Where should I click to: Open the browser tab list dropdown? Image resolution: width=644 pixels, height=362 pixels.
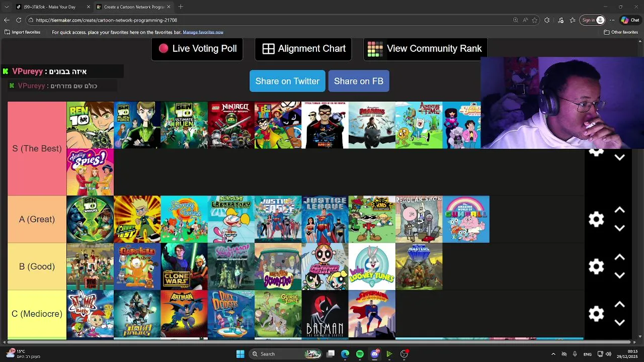click(7, 7)
